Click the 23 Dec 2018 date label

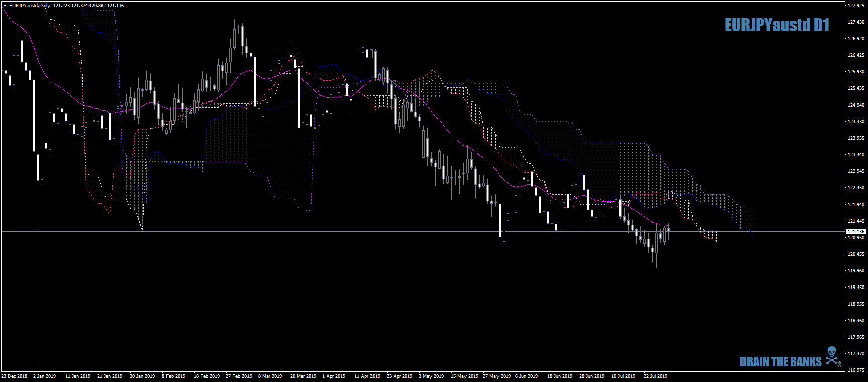tap(14, 376)
